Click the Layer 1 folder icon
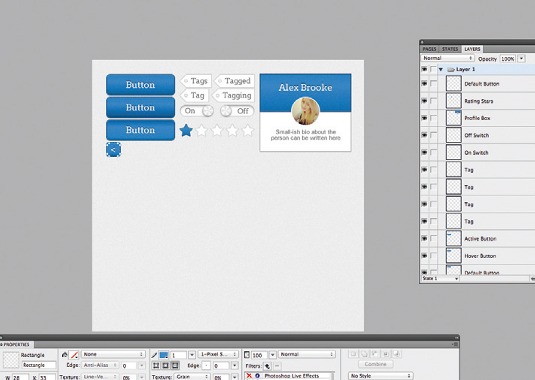This screenshot has width=535, height=380. pos(451,69)
